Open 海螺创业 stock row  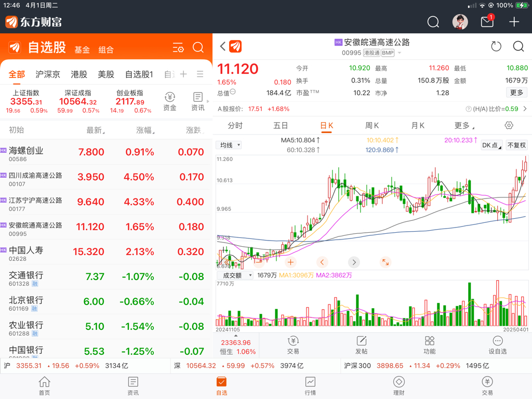pos(106,153)
